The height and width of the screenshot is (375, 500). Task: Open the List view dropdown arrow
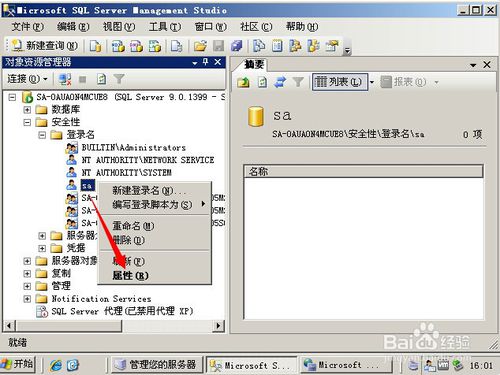coord(372,82)
